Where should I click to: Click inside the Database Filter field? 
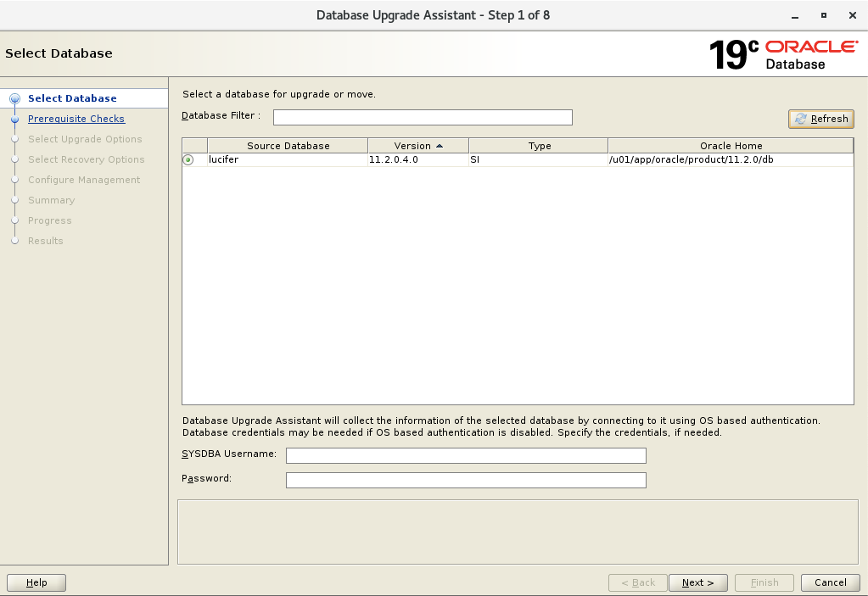423,117
